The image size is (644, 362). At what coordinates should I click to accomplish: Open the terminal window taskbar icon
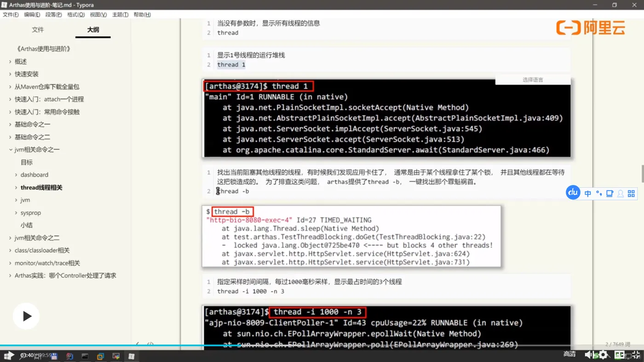(x=85, y=356)
